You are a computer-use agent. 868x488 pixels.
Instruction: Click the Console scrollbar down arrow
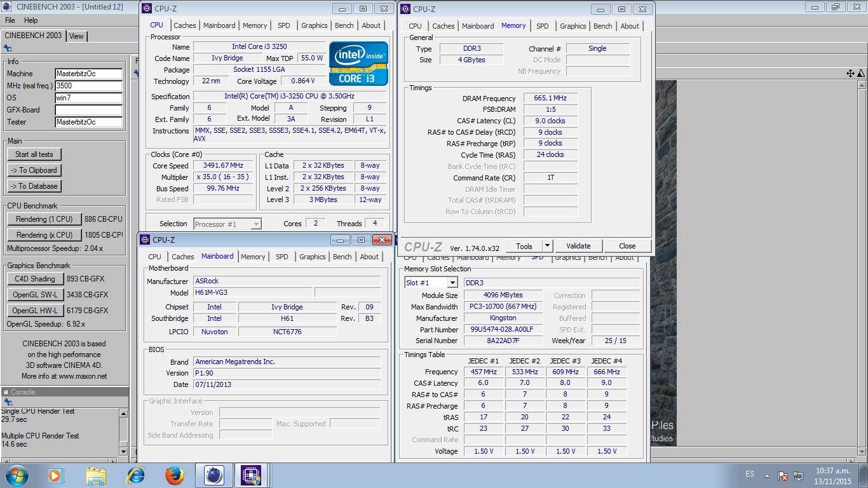click(x=124, y=451)
